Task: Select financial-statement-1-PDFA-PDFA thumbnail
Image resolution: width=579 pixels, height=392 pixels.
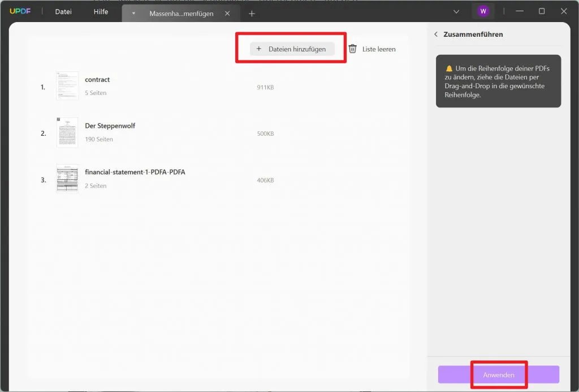Action: point(67,179)
